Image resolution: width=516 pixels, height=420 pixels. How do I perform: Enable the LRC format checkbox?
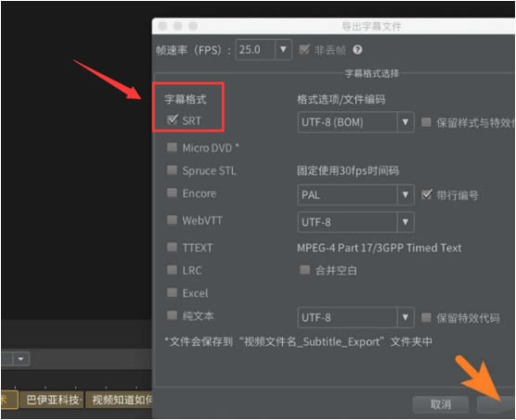click(x=172, y=270)
